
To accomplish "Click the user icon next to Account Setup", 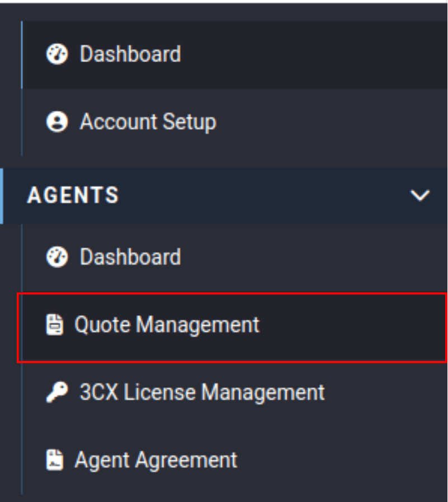I will pos(57,121).
